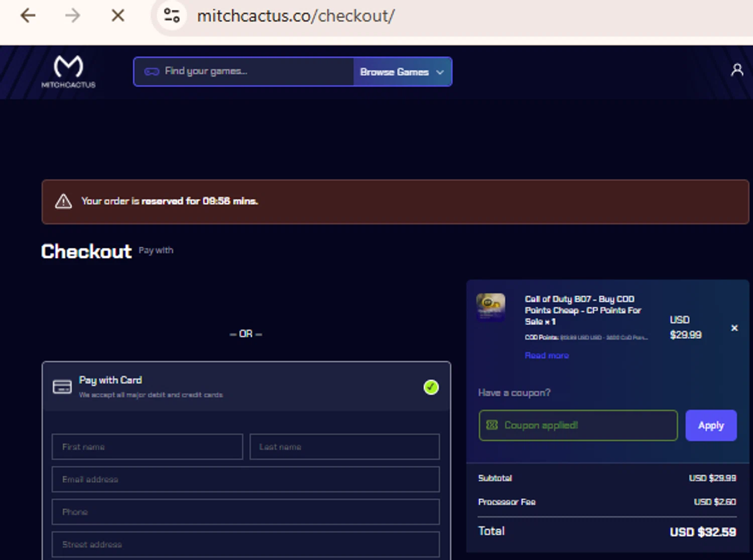Select the Subtotal USD $29.99 value
753x560 pixels.
point(712,478)
